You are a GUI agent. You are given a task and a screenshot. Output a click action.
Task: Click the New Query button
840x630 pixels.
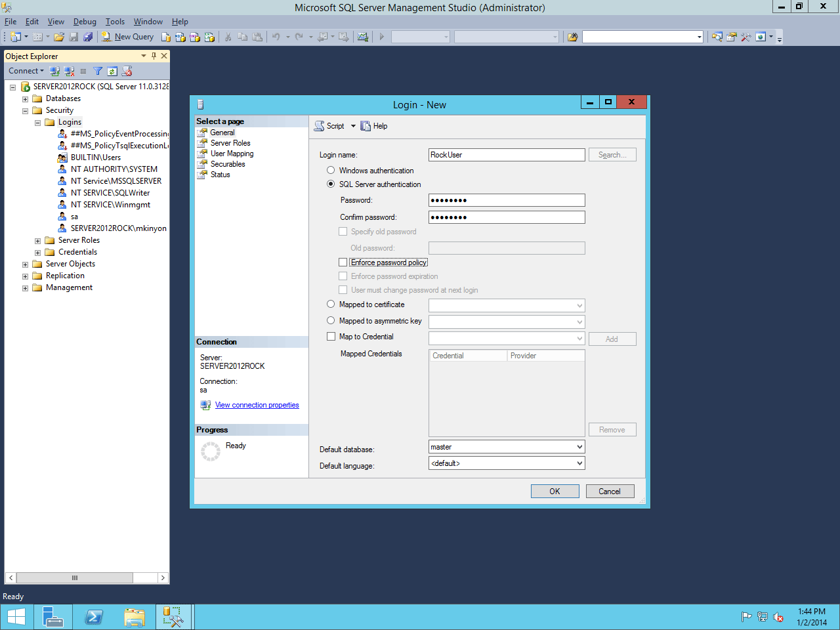pos(127,37)
